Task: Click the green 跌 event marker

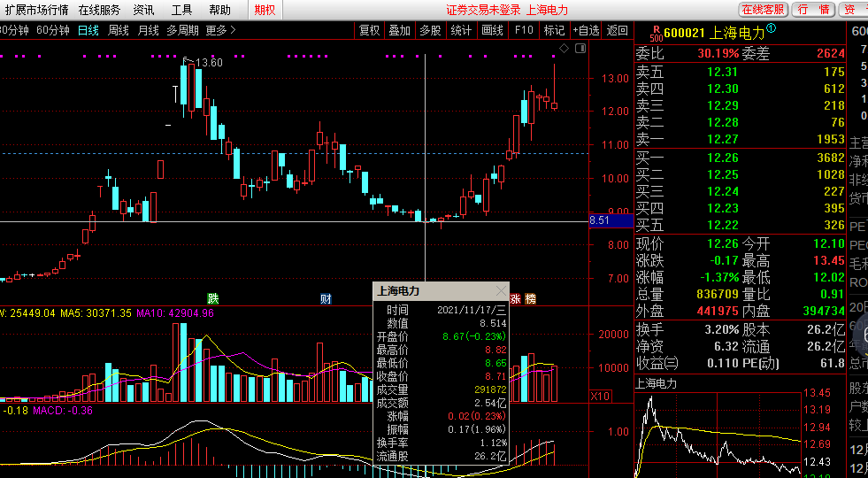Action: click(x=213, y=299)
